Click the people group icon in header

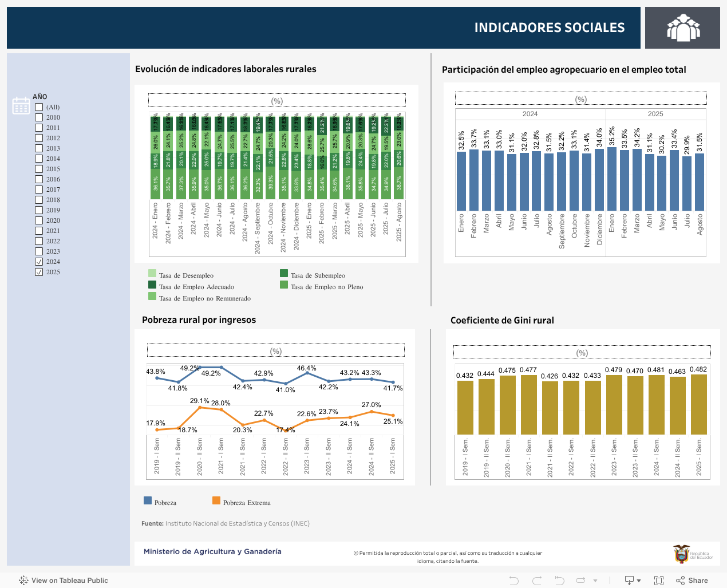683,28
